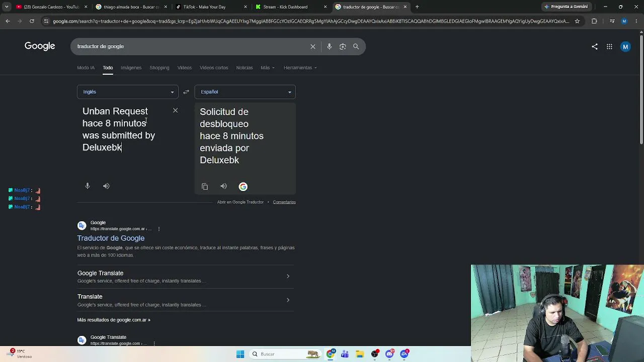
Task: Go back to the previous page
Action: tap(8, 21)
